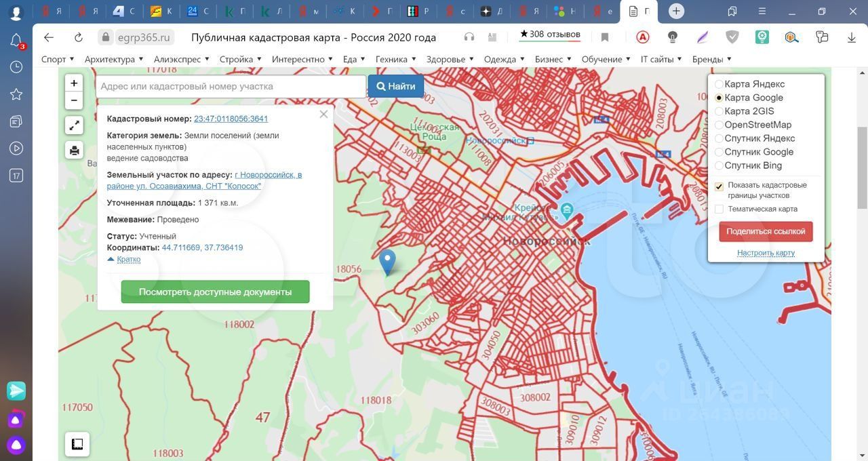The height and width of the screenshot is (461, 868).
Task: Expand the Интереснтно bookmarks folder
Action: (302, 59)
